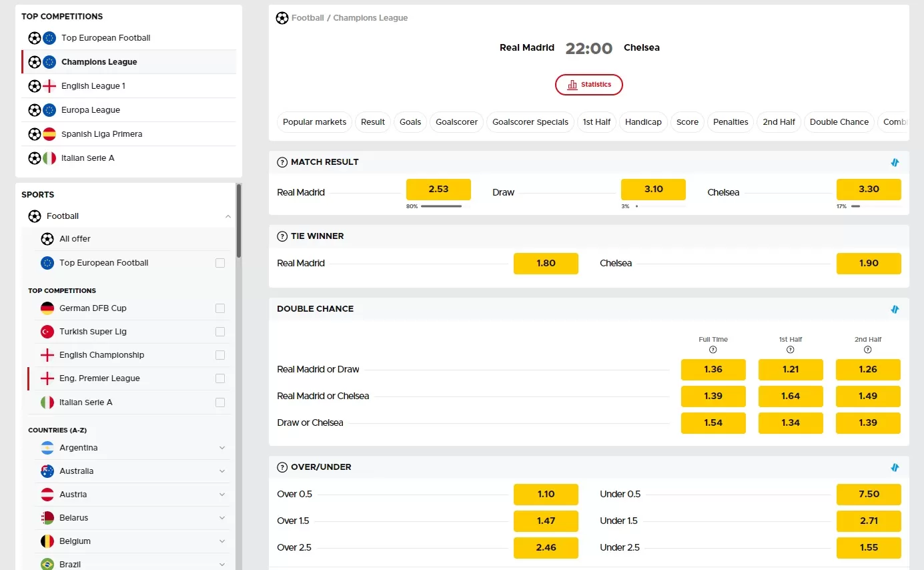This screenshot has height=570, width=924.
Task: Open match Statistics
Action: 589,85
